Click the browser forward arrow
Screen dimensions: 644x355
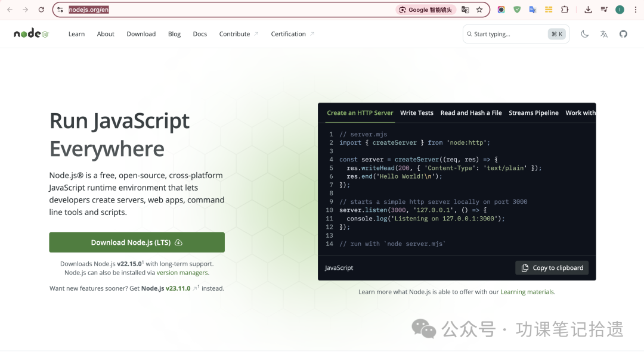(26, 10)
